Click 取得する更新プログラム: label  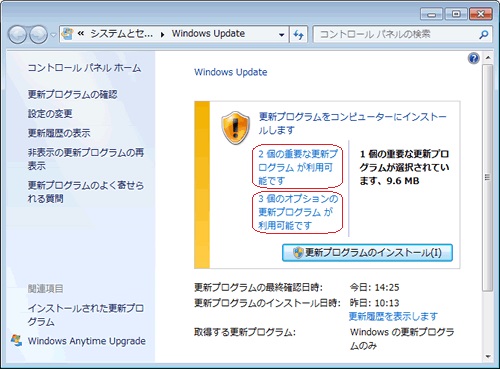(x=245, y=332)
